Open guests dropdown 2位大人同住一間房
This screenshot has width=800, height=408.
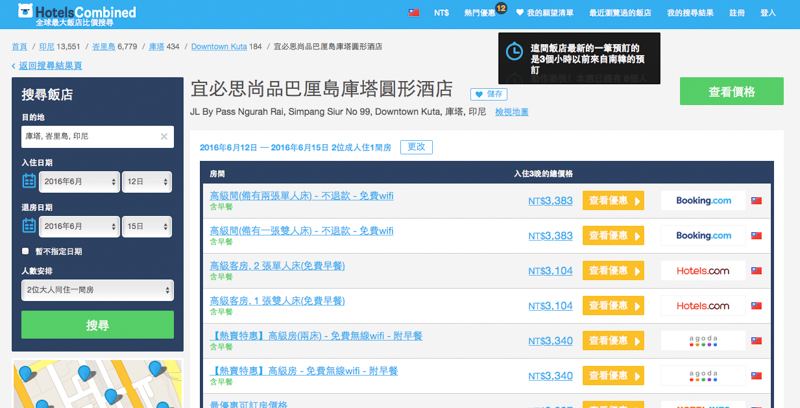pyautogui.click(x=97, y=290)
